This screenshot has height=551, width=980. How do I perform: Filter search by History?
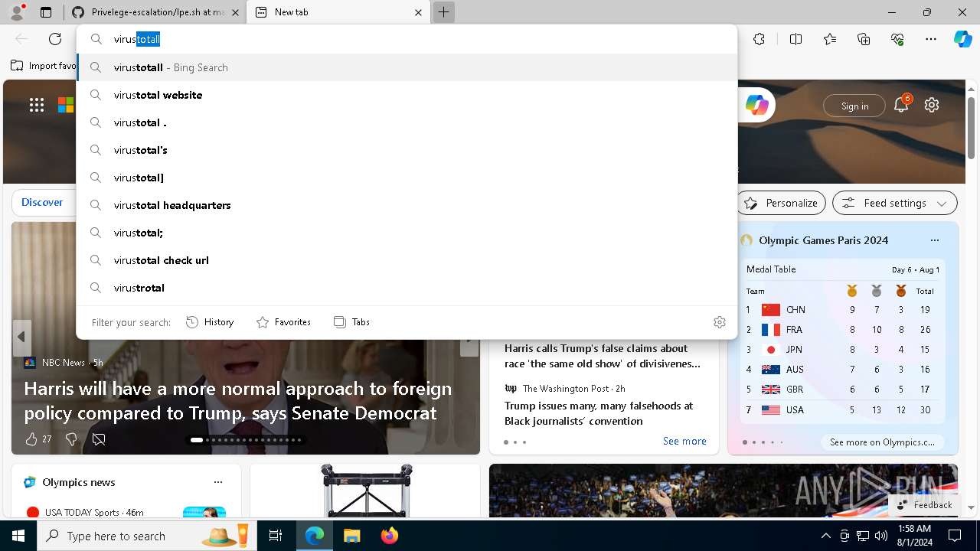point(211,322)
